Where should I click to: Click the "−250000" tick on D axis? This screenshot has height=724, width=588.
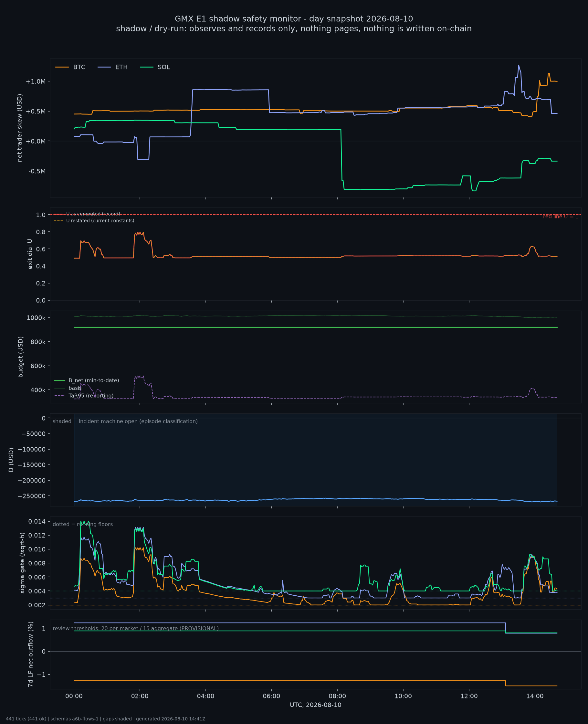pos(32,496)
